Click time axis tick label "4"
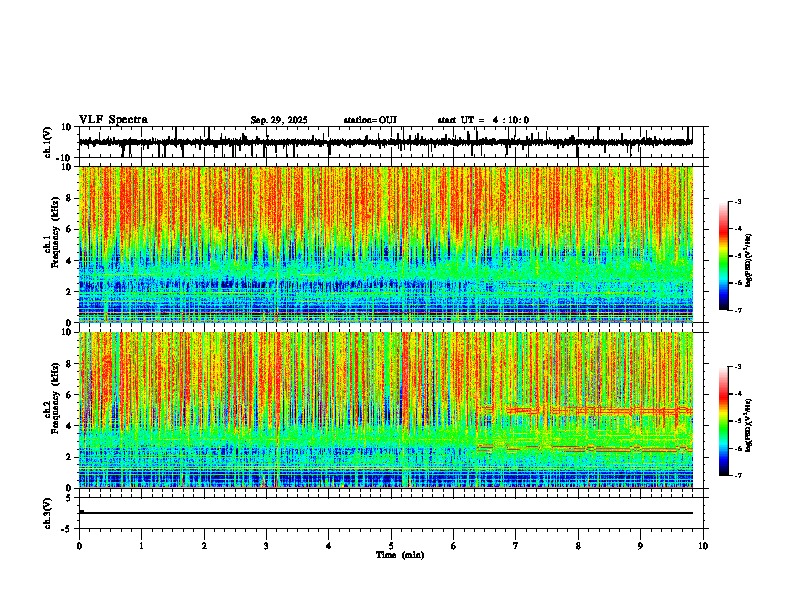This screenshot has width=792, height=612. point(329,546)
